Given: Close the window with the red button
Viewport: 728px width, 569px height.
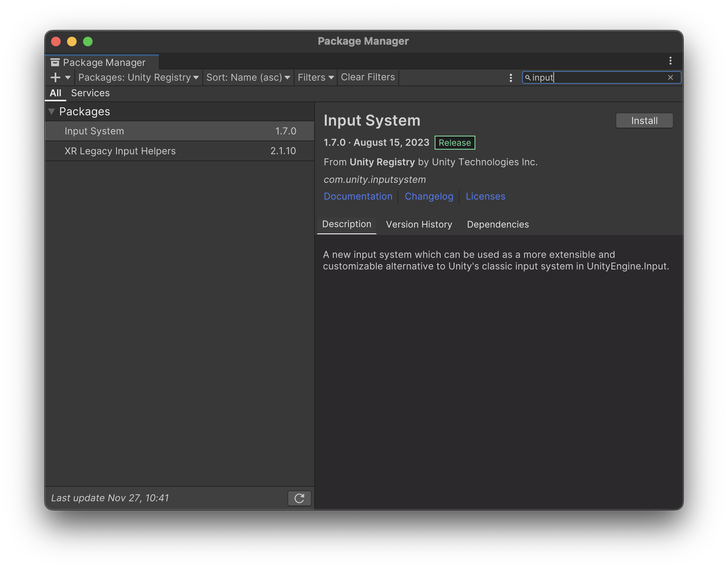Looking at the screenshot, I should 56,41.
